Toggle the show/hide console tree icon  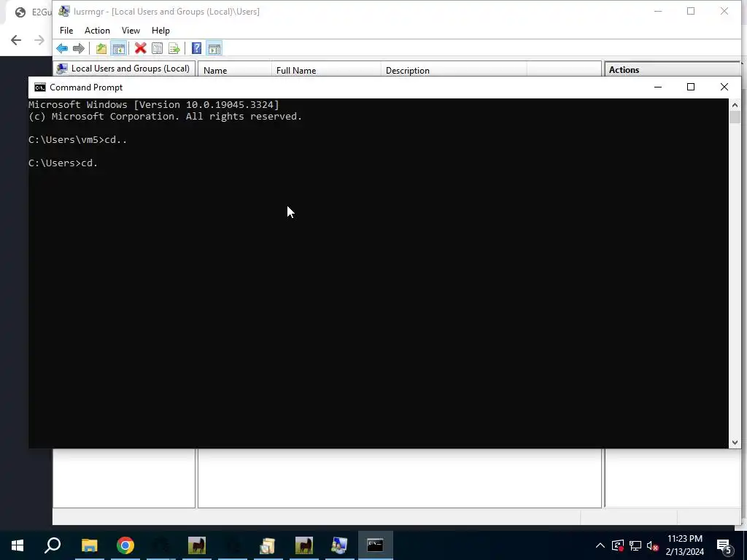pos(119,48)
